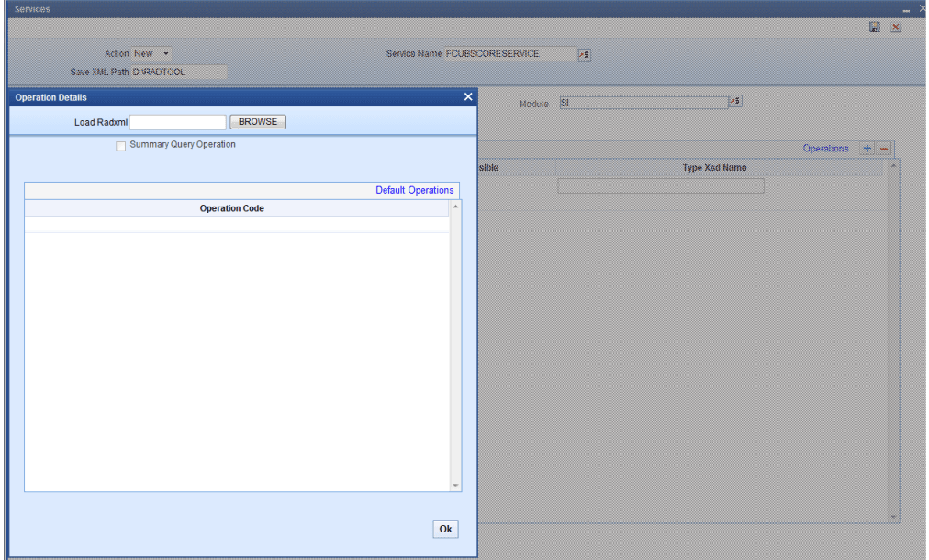Click the Service Name field FCUBSCORESERVICE
Viewport: 929px width, 560px height.
(510, 53)
